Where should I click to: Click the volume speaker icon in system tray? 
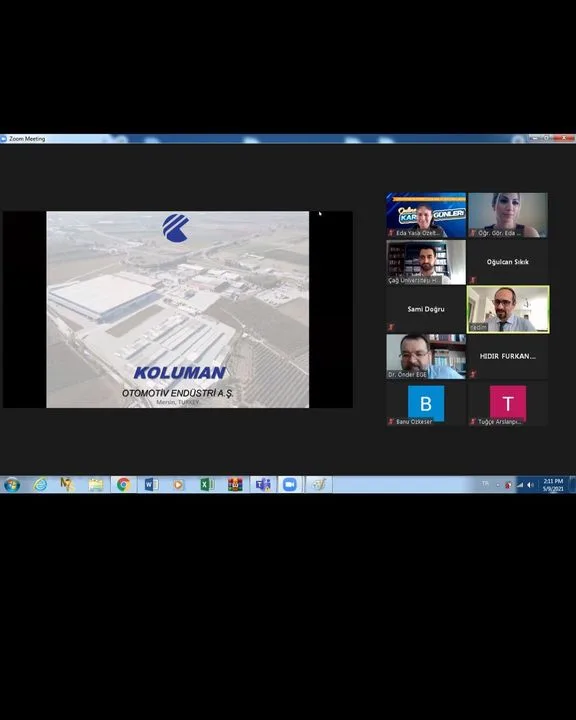coord(531,485)
